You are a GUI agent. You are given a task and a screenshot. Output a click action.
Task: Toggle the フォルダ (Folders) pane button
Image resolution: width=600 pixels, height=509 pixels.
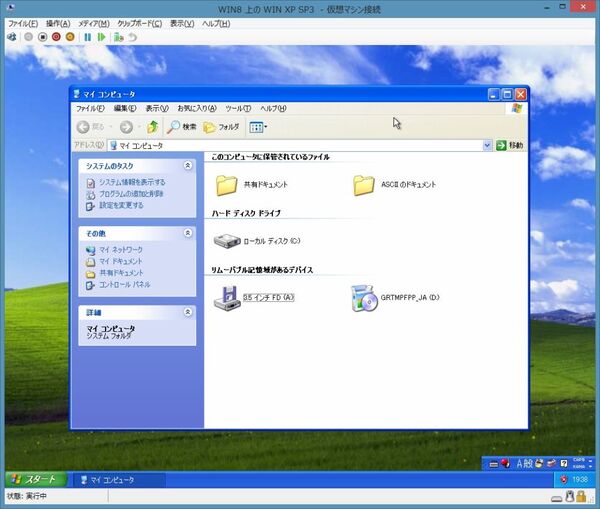coord(221,127)
